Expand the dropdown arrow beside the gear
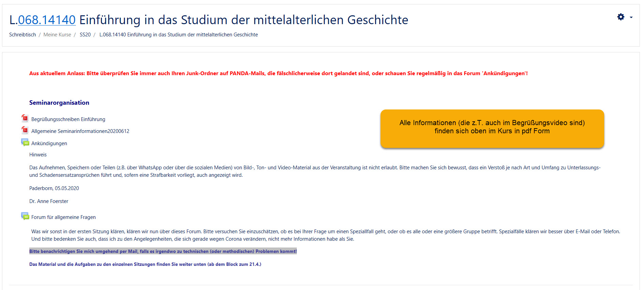This screenshot has width=644, height=290. coord(631,17)
